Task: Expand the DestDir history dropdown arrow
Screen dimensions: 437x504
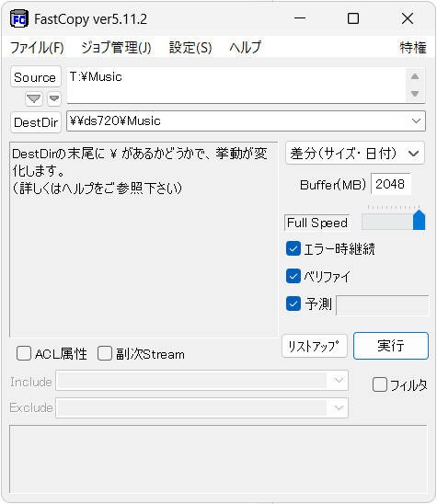Action: pyautogui.click(x=416, y=120)
